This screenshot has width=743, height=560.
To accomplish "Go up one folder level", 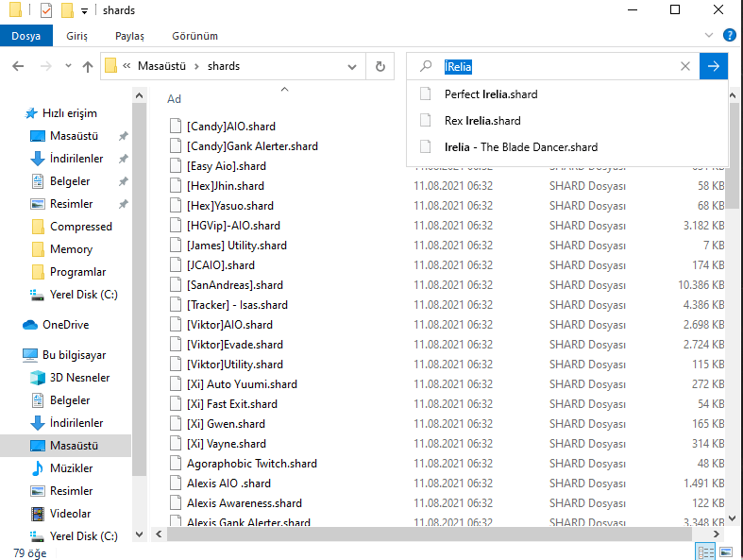I will [88, 66].
